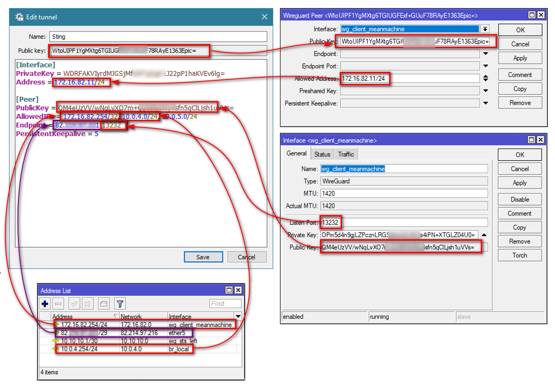
Task: Click the comment note icon in Address List
Action: coord(103,304)
